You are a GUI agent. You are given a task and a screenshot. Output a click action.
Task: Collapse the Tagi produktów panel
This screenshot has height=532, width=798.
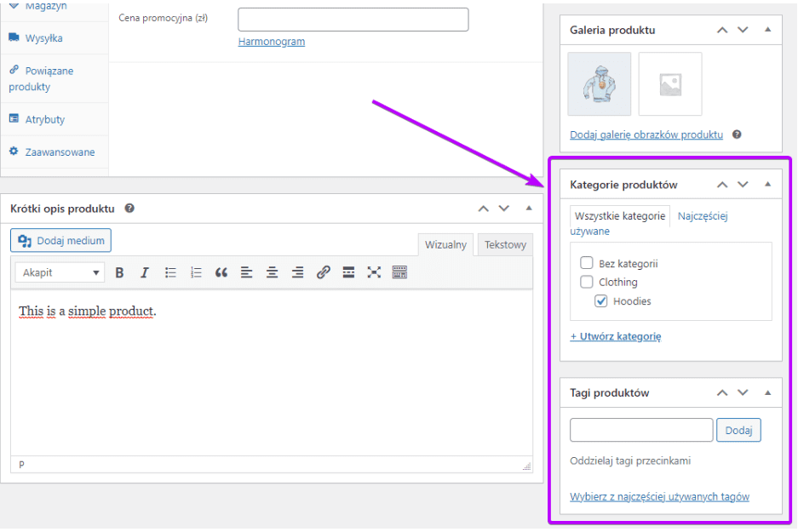(766, 393)
